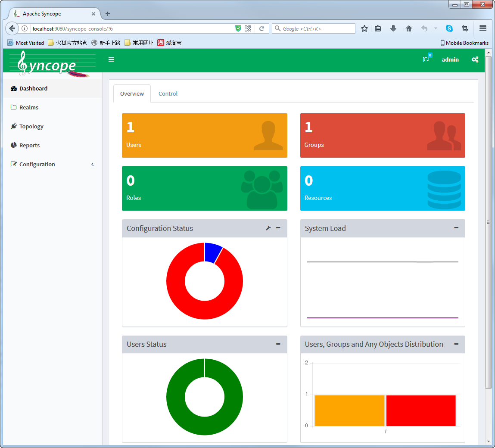Toggle the sidebar hamburger menu

point(111,60)
